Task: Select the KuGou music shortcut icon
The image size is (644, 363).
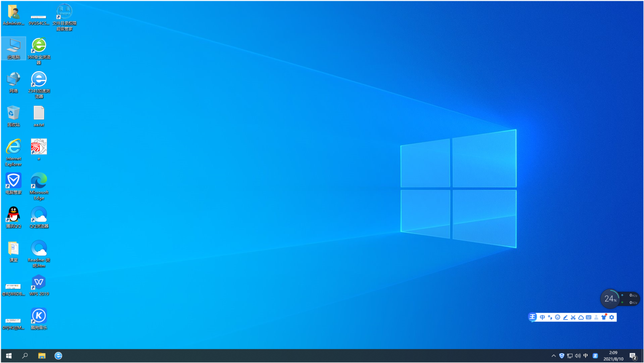Action: (x=39, y=316)
